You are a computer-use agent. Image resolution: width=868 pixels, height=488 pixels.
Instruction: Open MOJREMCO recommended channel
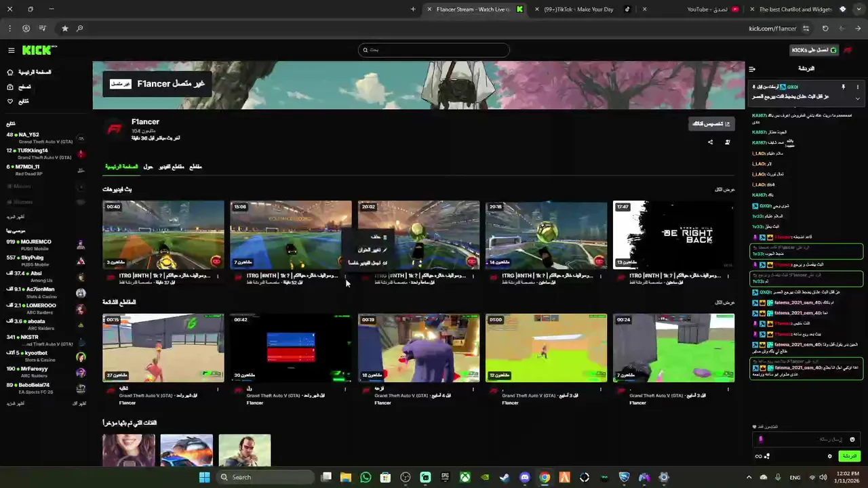point(45,245)
